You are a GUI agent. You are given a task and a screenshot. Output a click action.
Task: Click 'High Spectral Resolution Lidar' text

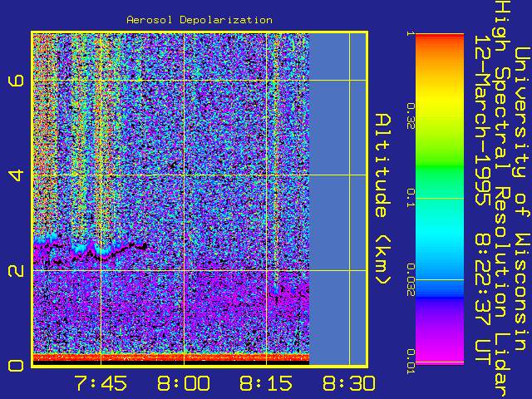(x=502, y=199)
